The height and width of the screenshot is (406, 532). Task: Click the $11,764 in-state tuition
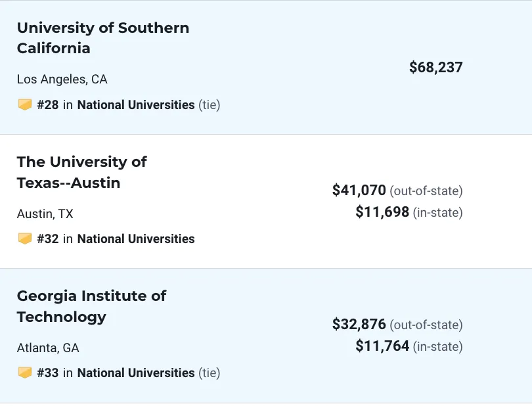pyautogui.click(x=382, y=346)
